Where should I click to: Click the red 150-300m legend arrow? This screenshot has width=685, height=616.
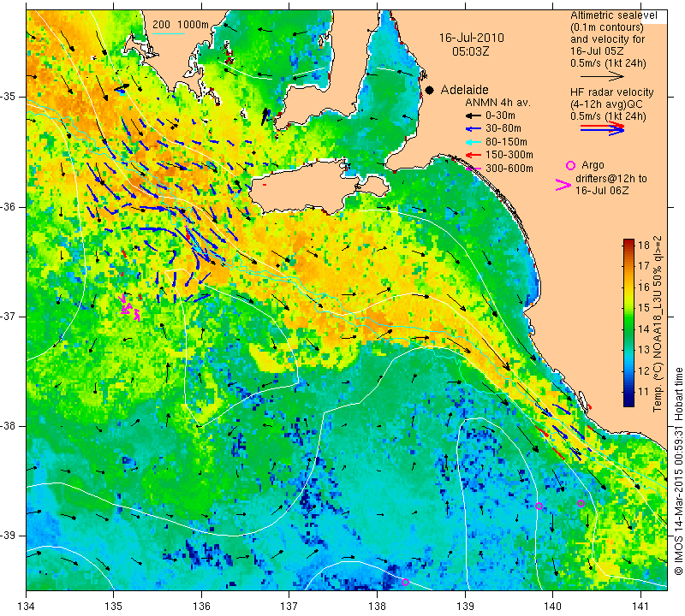coord(473,155)
